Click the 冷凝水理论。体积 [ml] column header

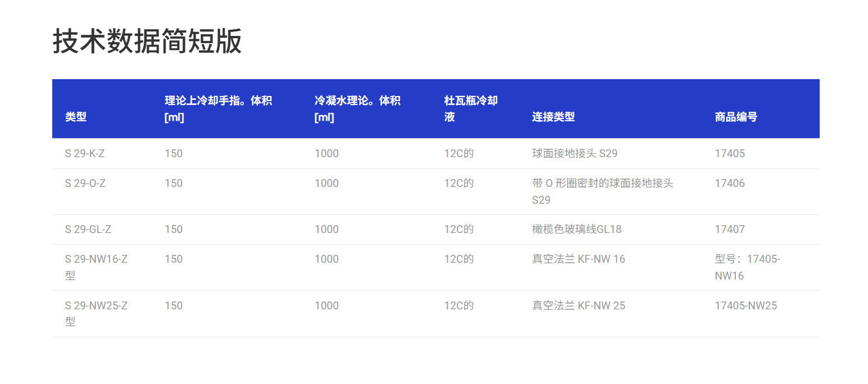point(357,109)
